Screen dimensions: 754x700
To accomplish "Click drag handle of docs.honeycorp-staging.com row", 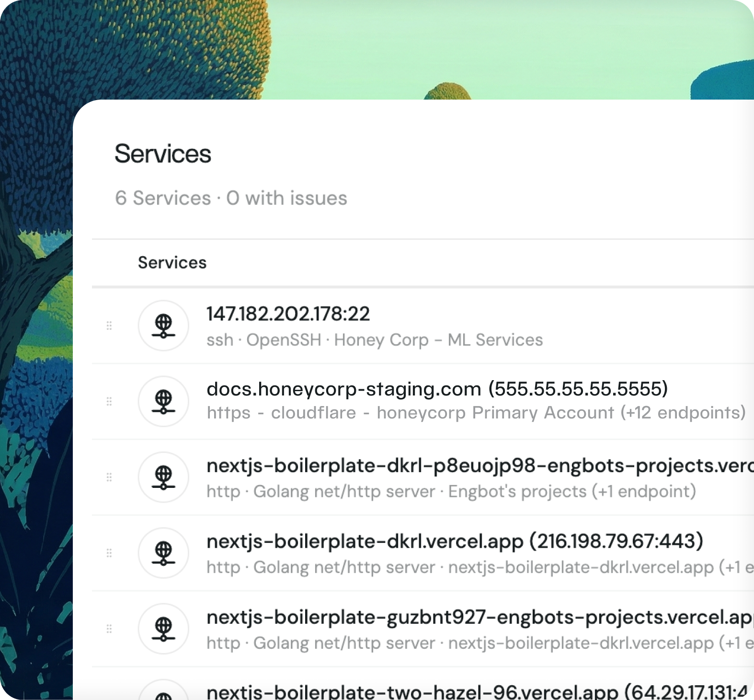I will coord(109,401).
